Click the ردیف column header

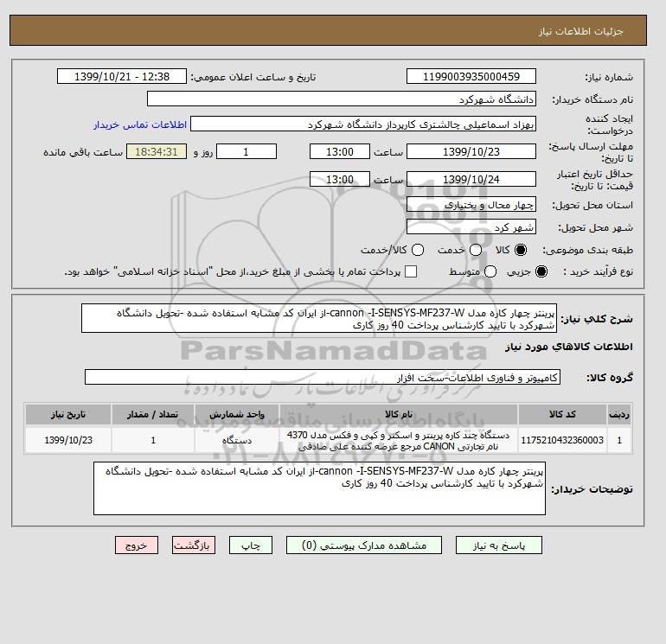(x=619, y=414)
